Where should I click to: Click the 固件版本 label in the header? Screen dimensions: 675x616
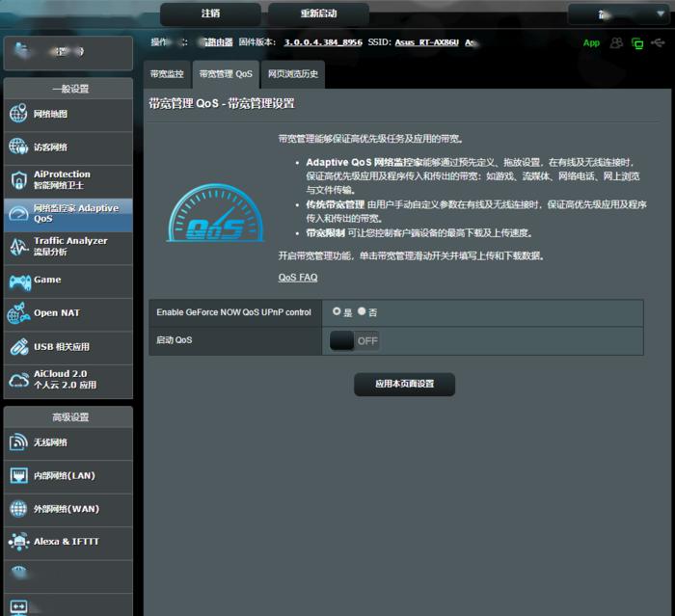257,42
